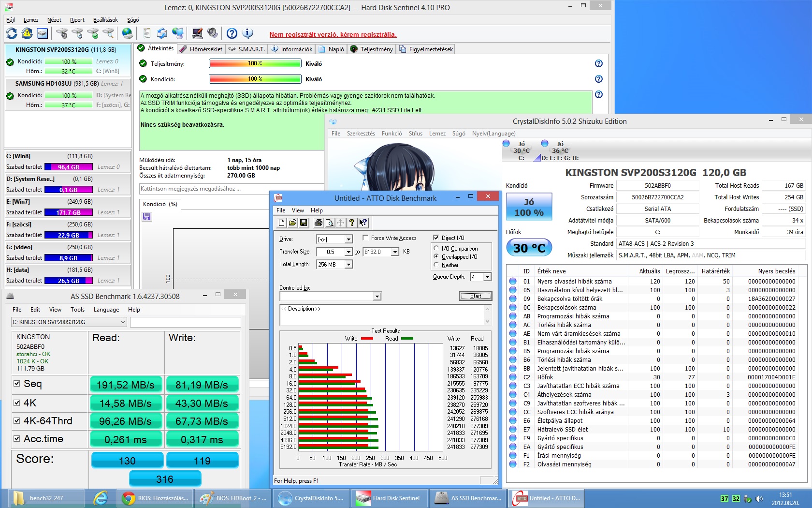Click C: [Win8] free space bar 96,4 GB
Viewport: 812px width, 508px height.
click(x=69, y=167)
